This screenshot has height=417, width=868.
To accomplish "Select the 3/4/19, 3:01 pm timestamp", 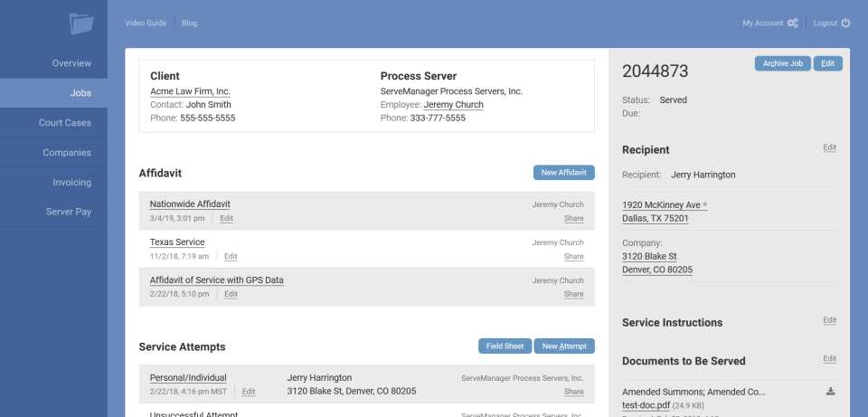I will click(177, 218).
